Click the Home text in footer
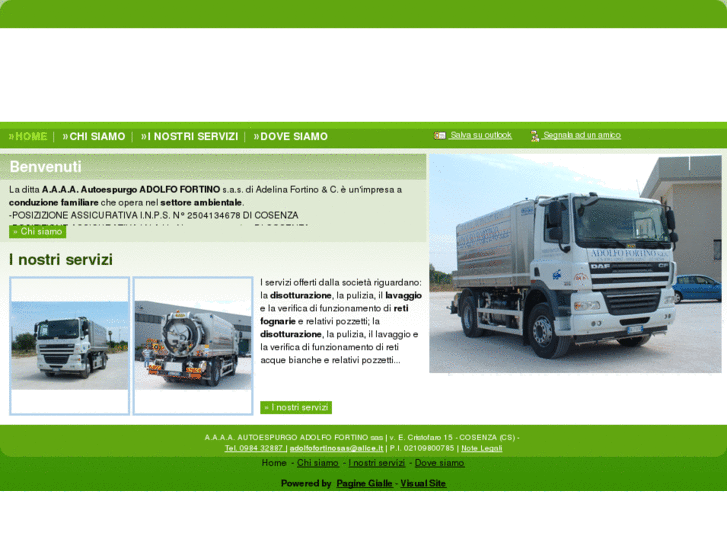Image resolution: width=727 pixels, height=545 pixels. (x=274, y=463)
